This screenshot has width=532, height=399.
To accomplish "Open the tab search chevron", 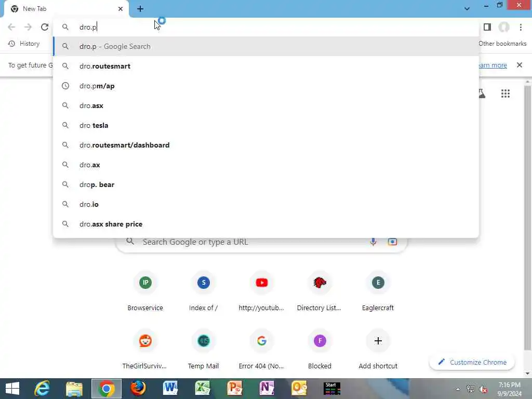I will pyautogui.click(x=467, y=9).
